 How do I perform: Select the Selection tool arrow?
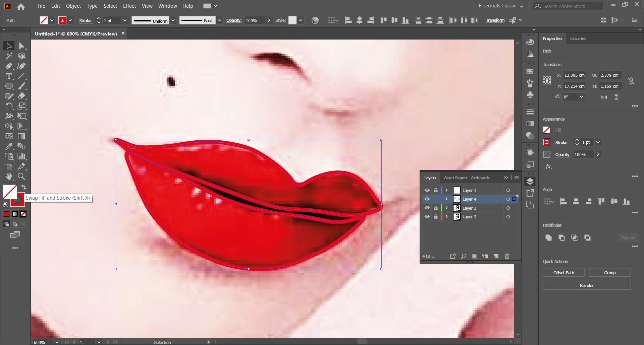9,46
